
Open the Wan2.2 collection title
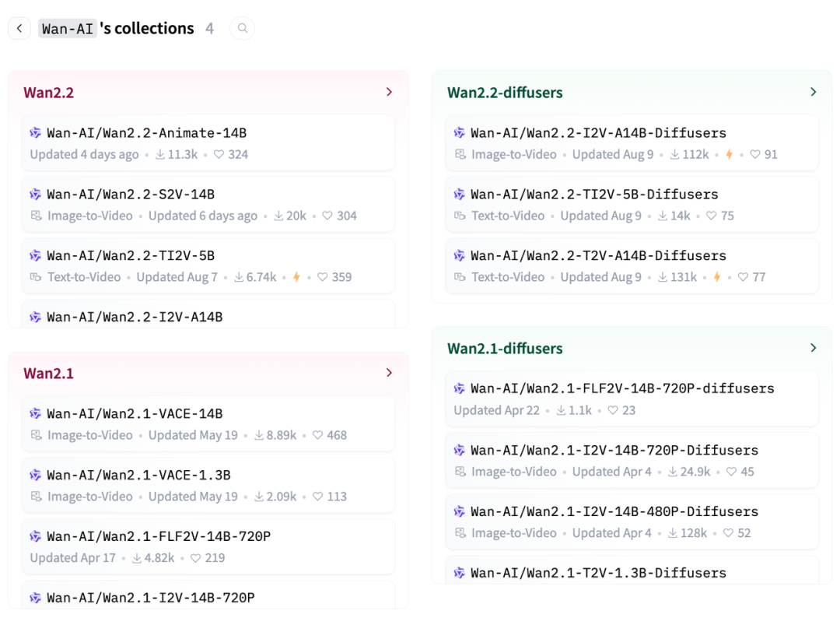(49, 93)
